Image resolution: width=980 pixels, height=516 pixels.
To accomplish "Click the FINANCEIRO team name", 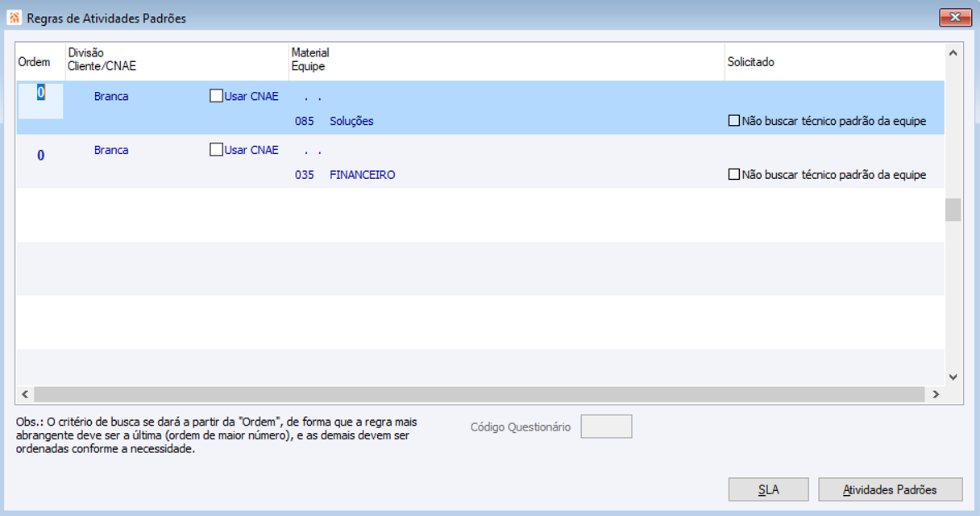I will (x=363, y=174).
